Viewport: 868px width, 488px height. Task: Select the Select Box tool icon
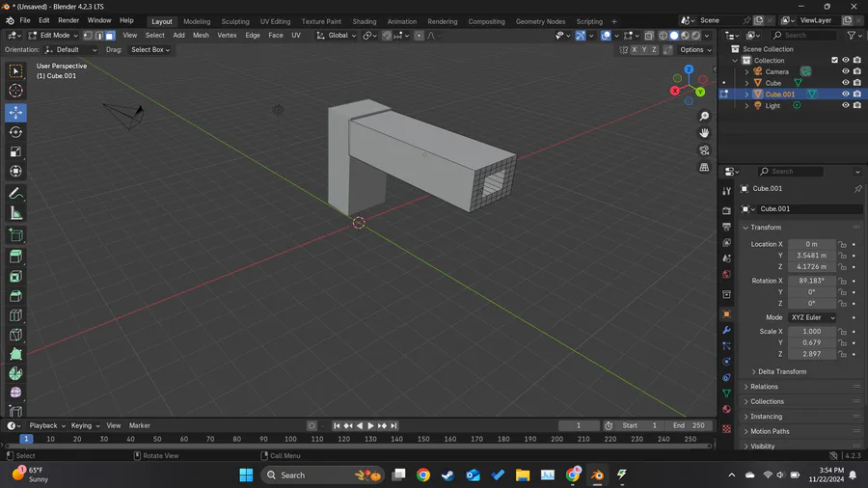tap(15, 70)
